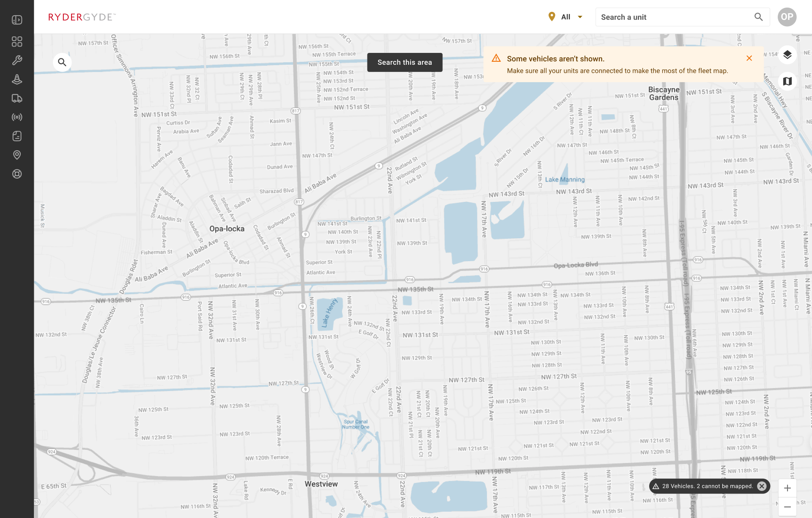Click the map search magnifier button
Screen dimensions: 812x518
62,62
